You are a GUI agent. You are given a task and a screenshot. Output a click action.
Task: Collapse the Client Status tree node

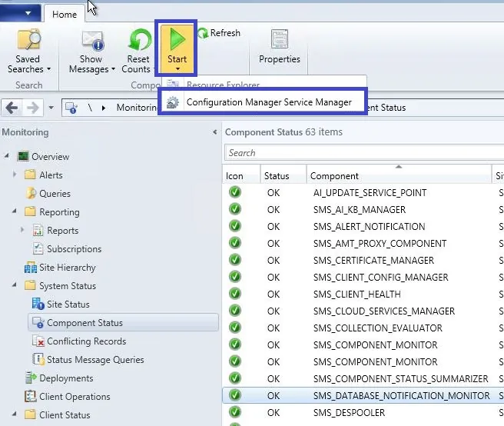pyautogui.click(x=15, y=414)
